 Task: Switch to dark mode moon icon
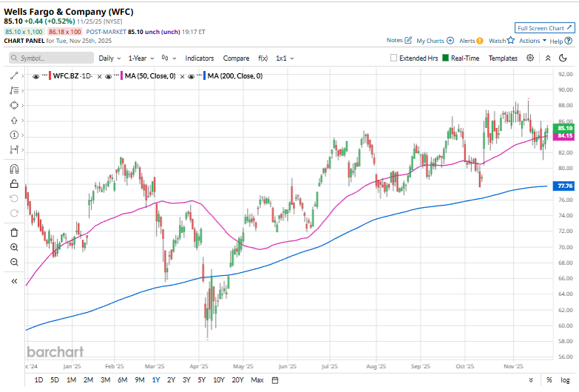click(x=563, y=58)
